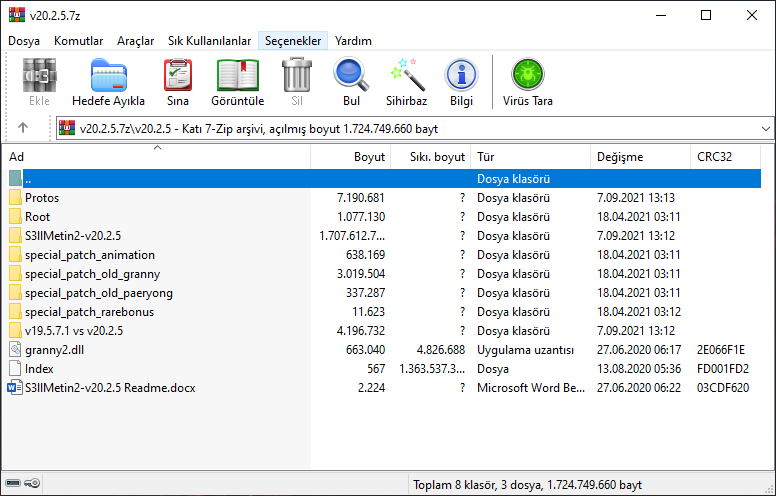Screen dimensions: 776x496
Task: Sort by the Boyut column header
Action: click(x=351, y=156)
